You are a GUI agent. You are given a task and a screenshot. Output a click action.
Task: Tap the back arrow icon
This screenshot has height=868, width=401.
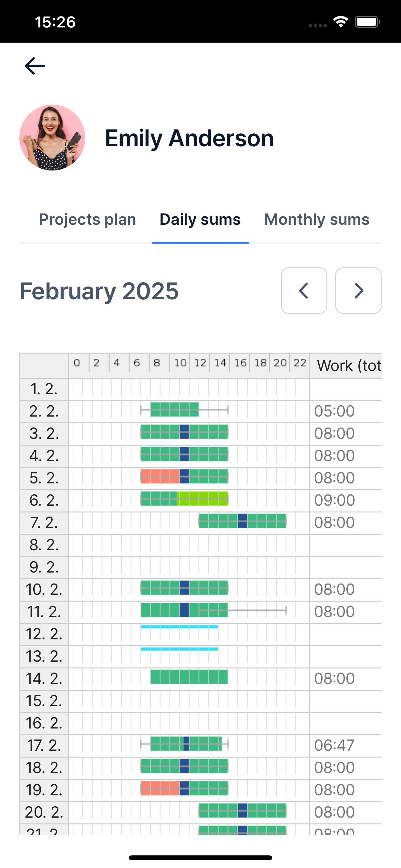coord(35,66)
